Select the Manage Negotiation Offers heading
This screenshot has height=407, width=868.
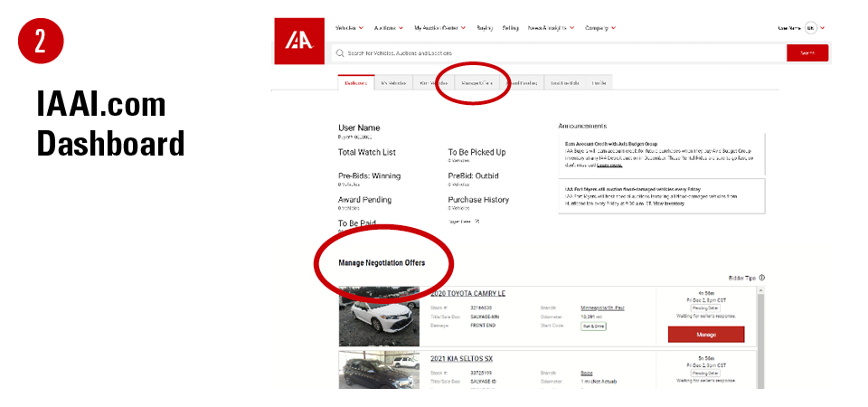coord(382,263)
